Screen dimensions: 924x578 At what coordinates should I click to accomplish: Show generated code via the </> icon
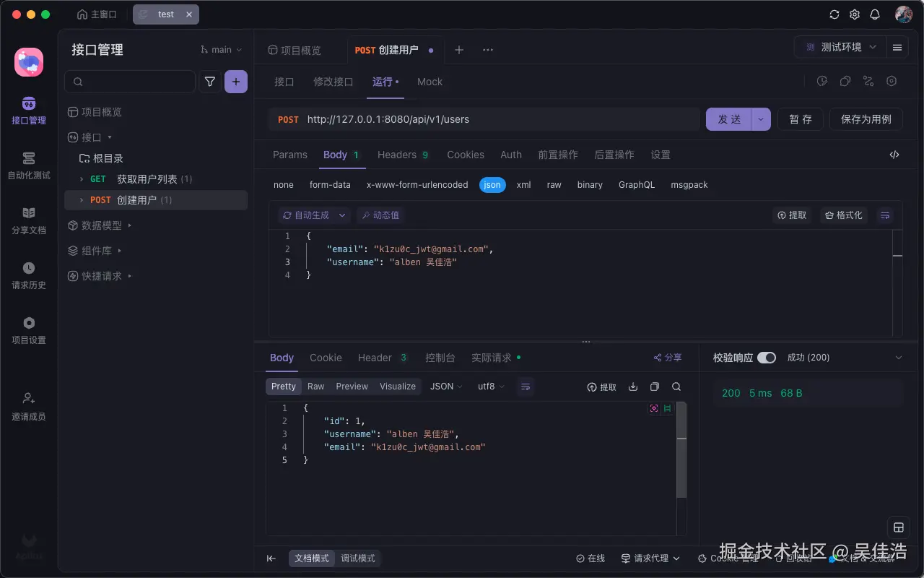coord(894,155)
